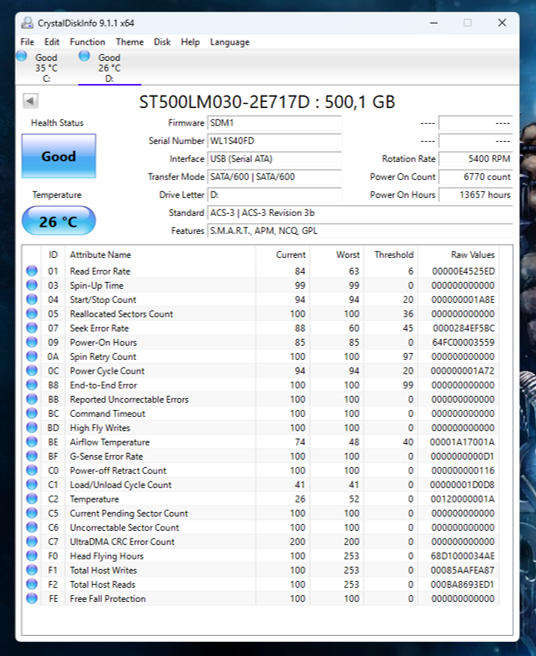
Task: Click the Worst column header
Action: pyautogui.click(x=348, y=255)
